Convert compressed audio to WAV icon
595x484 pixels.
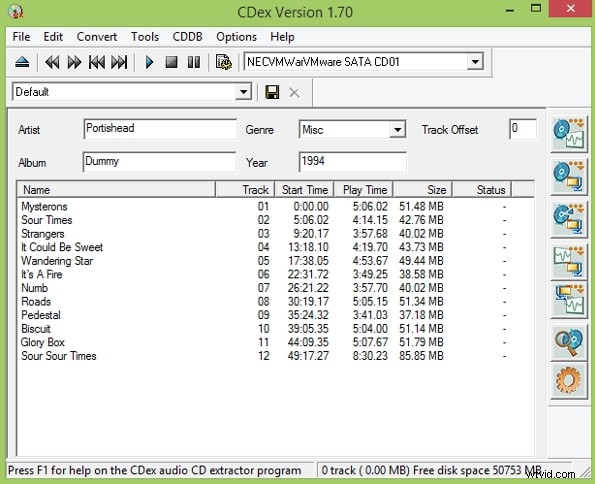coord(568,300)
